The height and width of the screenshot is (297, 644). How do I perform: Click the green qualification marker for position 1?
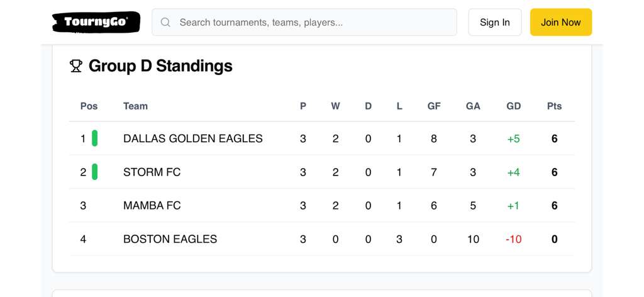pyautogui.click(x=95, y=138)
